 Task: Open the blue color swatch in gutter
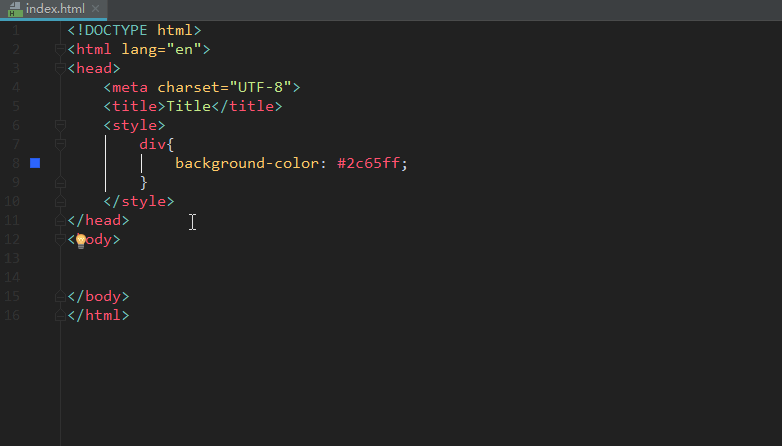35,163
